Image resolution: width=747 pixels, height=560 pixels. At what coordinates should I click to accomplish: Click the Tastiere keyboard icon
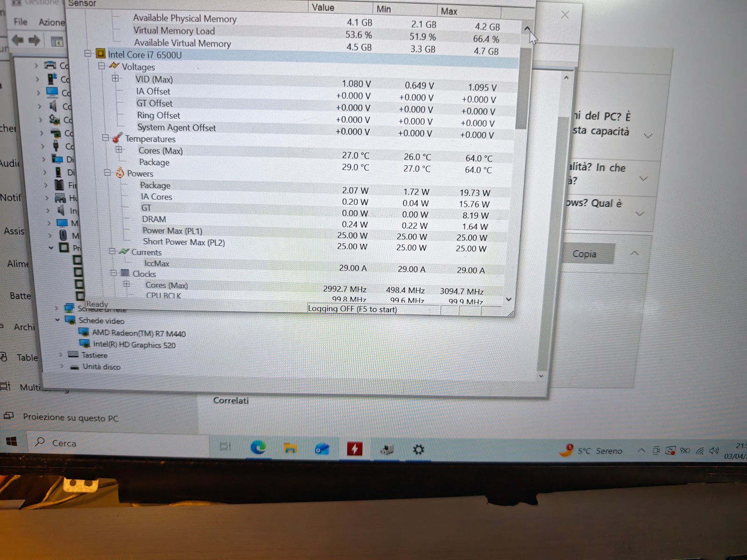73,355
